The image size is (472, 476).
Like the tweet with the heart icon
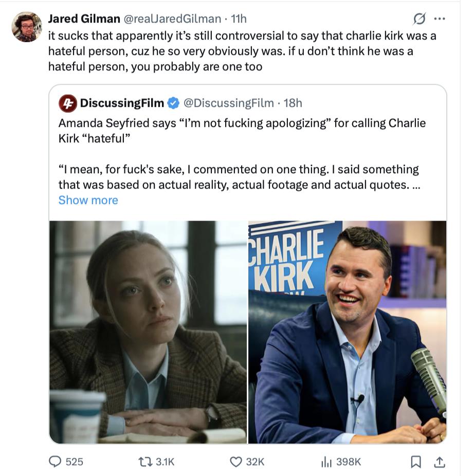pos(236,462)
